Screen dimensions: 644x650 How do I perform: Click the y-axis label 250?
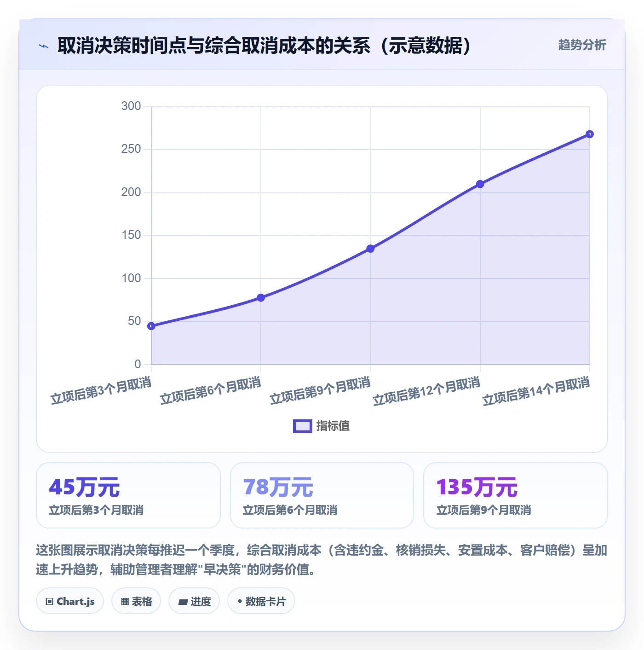(131, 149)
